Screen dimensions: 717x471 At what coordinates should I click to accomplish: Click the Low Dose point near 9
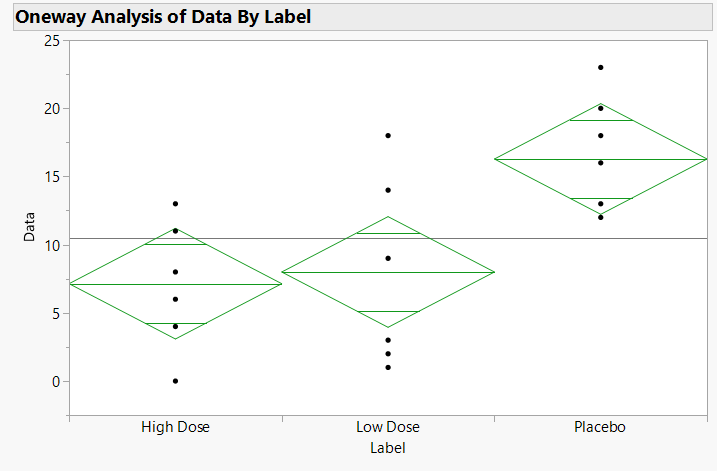pos(388,258)
